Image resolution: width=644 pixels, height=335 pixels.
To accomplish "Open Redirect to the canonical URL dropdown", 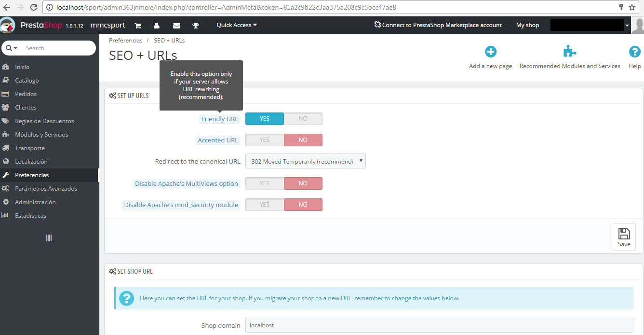I will point(306,161).
